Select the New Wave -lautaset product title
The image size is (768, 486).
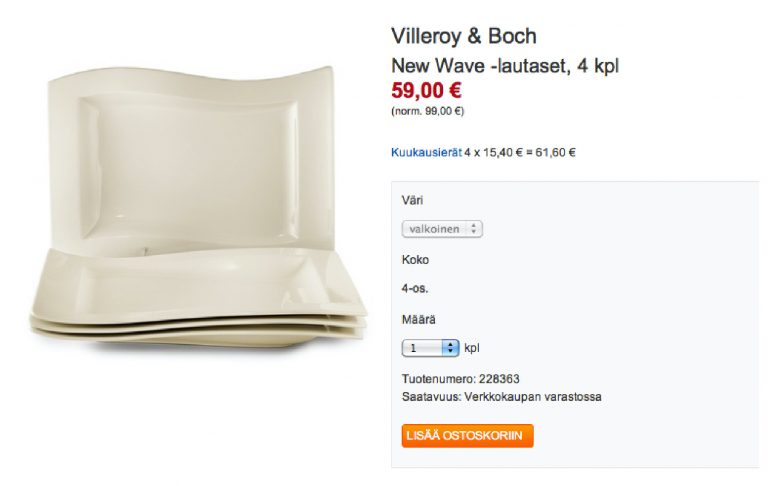(x=504, y=65)
